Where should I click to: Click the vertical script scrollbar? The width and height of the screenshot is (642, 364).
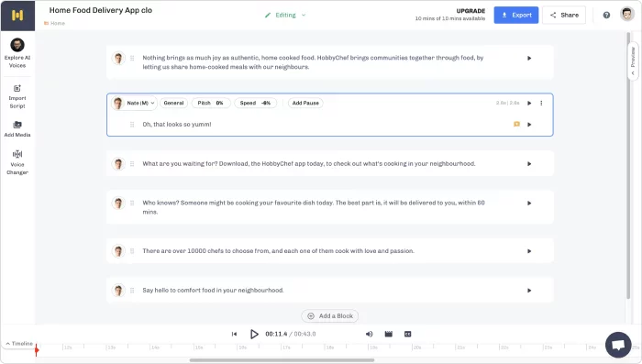pyautogui.click(x=628, y=165)
